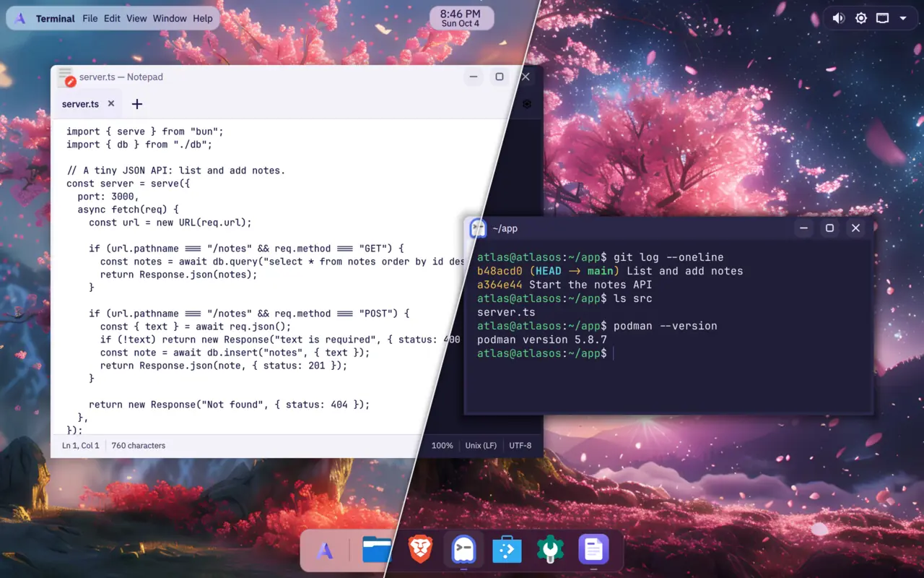Screen dimensions: 924x578
Task: Open the brightness sun icon in the system tray
Action: tap(860, 19)
